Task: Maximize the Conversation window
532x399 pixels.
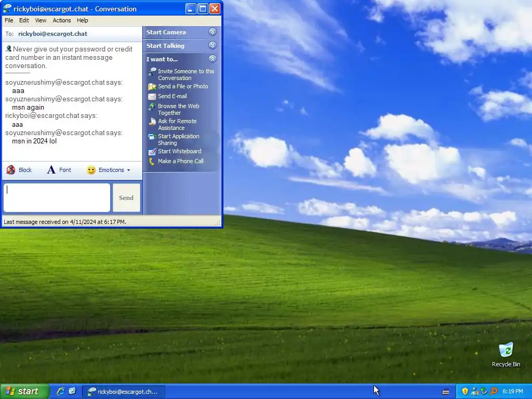Action: [x=203, y=9]
